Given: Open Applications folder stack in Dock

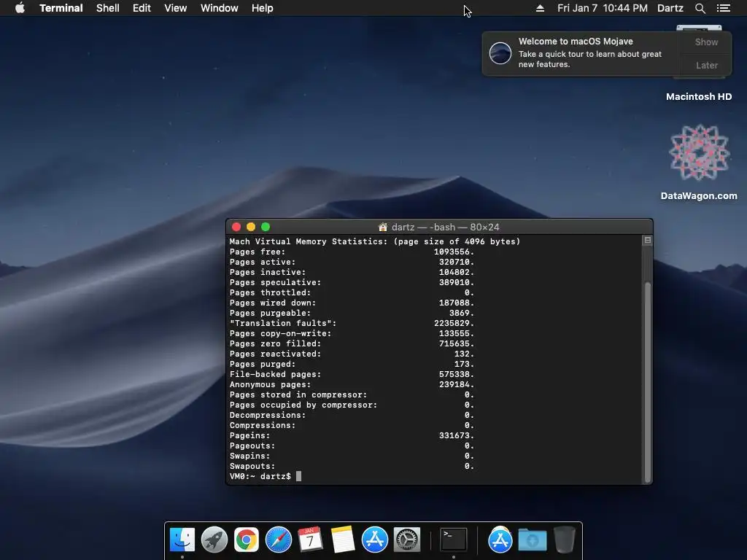Looking at the screenshot, I should pyautogui.click(x=500, y=540).
